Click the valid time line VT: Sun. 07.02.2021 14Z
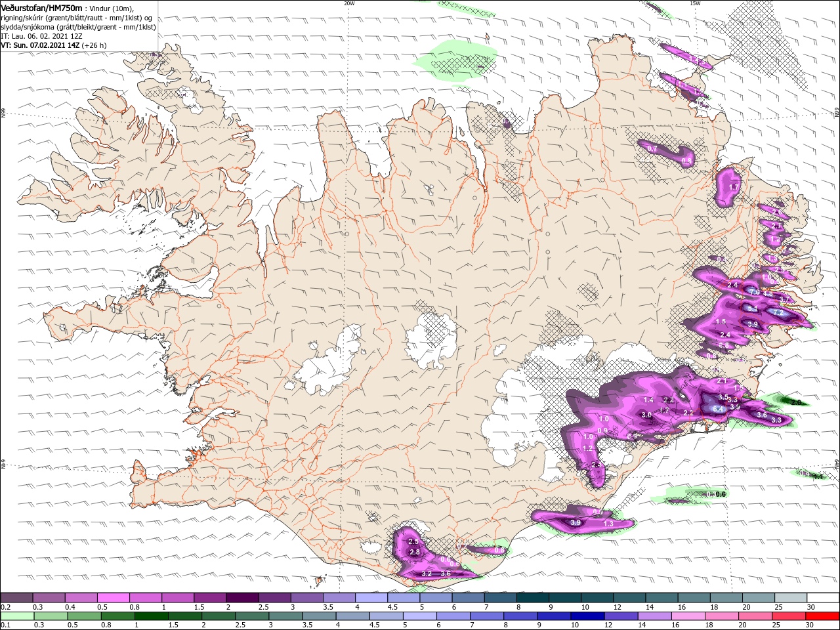840x630 pixels. 39,45
